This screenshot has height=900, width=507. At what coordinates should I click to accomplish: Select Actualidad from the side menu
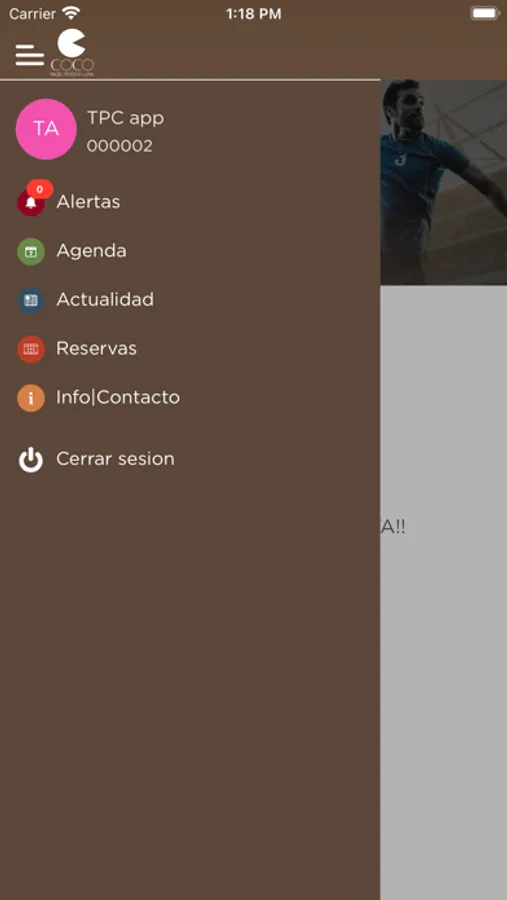tap(105, 300)
